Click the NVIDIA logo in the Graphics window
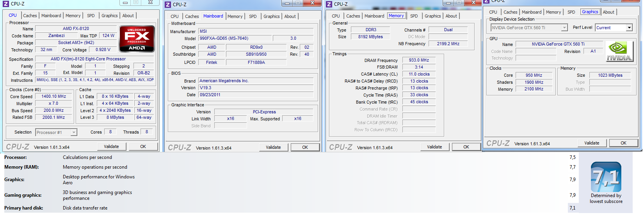 619,51
